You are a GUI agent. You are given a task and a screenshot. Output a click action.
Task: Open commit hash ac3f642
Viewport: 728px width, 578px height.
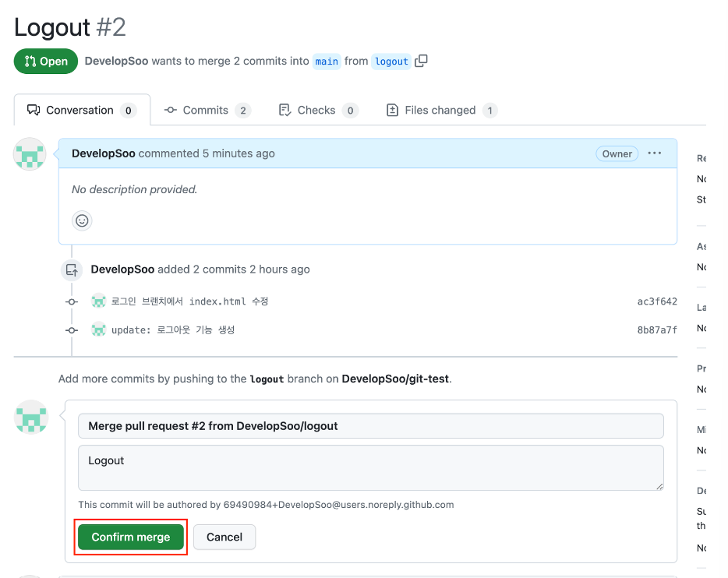coord(657,301)
